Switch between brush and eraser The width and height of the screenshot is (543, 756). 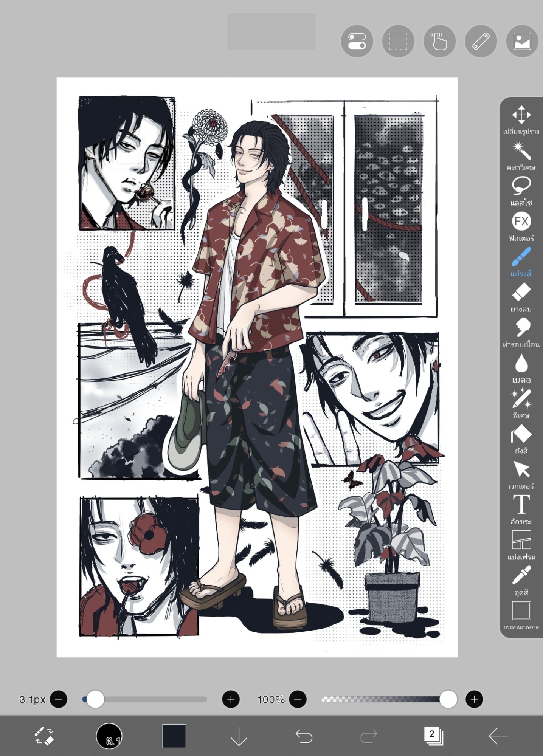pos(44,736)
